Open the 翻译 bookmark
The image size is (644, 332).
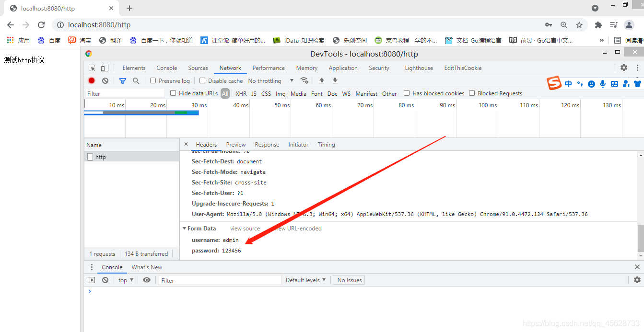tap(110, 40)
